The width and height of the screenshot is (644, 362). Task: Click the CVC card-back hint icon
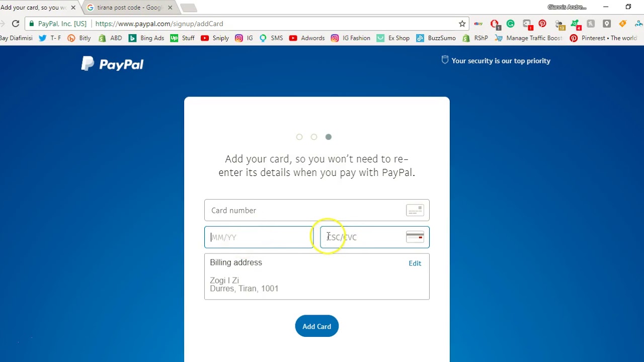pyautogui.click(x=415, y=237)
